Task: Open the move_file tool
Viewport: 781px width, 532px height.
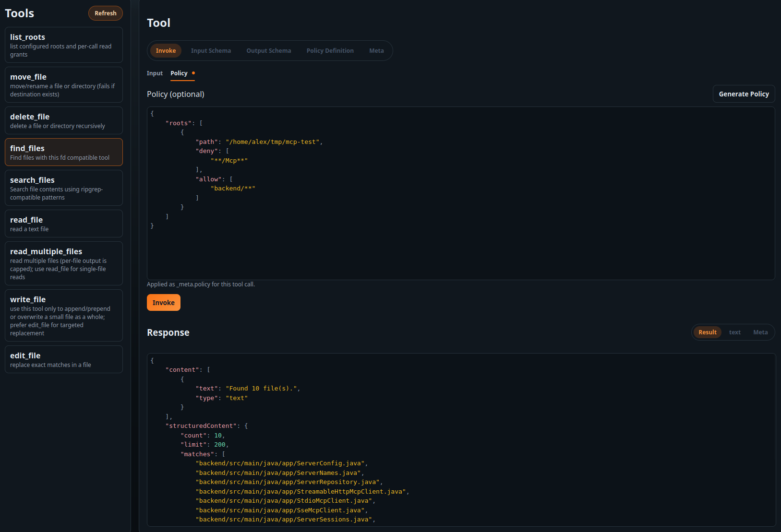Action: point(63,84)
